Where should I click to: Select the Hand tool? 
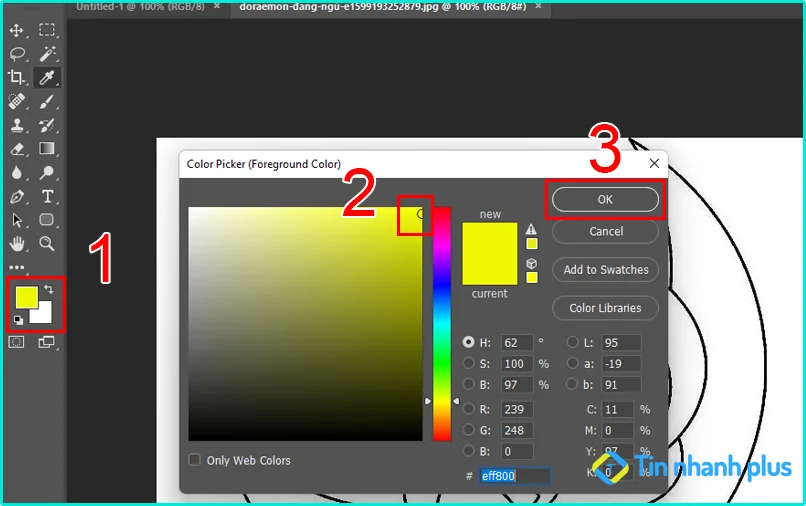(x=17, y=243)
